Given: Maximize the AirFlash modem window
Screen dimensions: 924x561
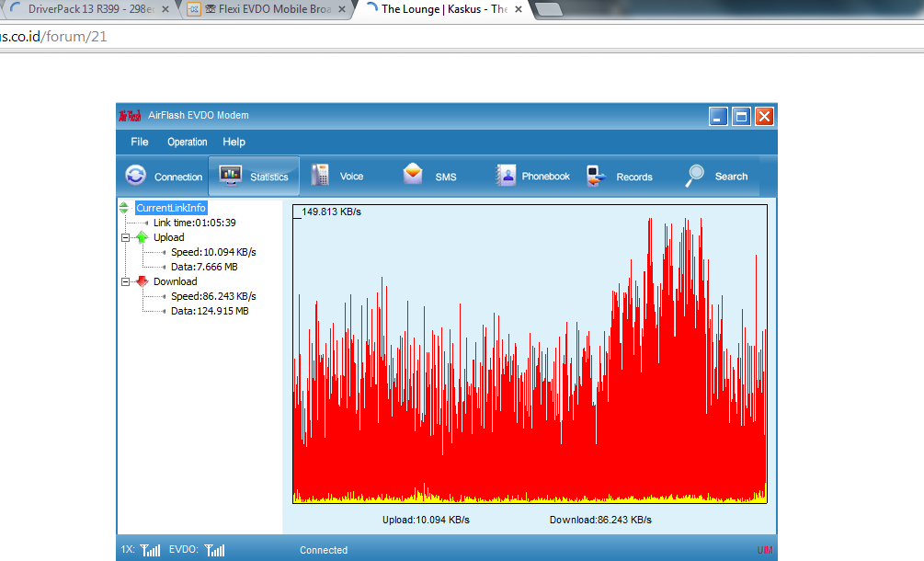Looking at the screenshot, I should tap(741, 117).
